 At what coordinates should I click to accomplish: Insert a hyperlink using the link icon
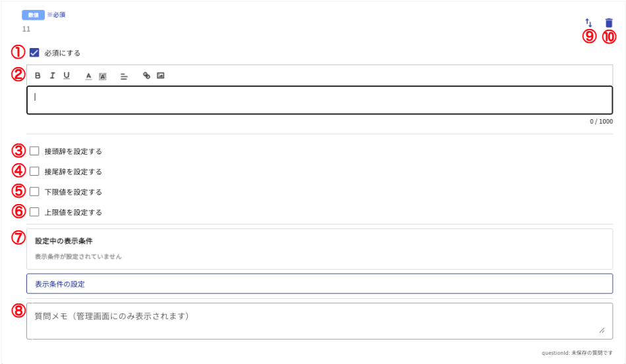[146, 76]
